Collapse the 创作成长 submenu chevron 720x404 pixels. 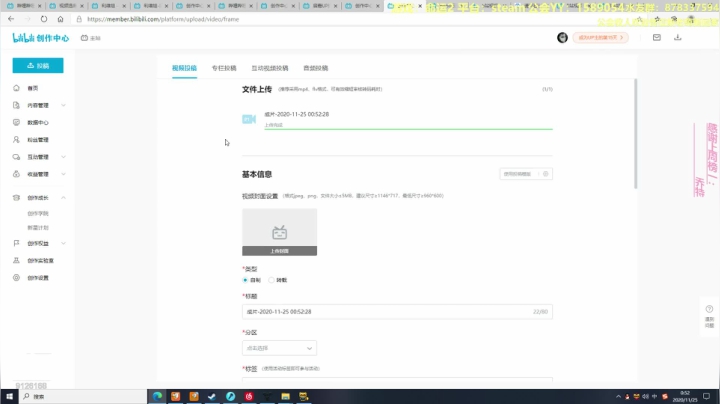point(63,198)
